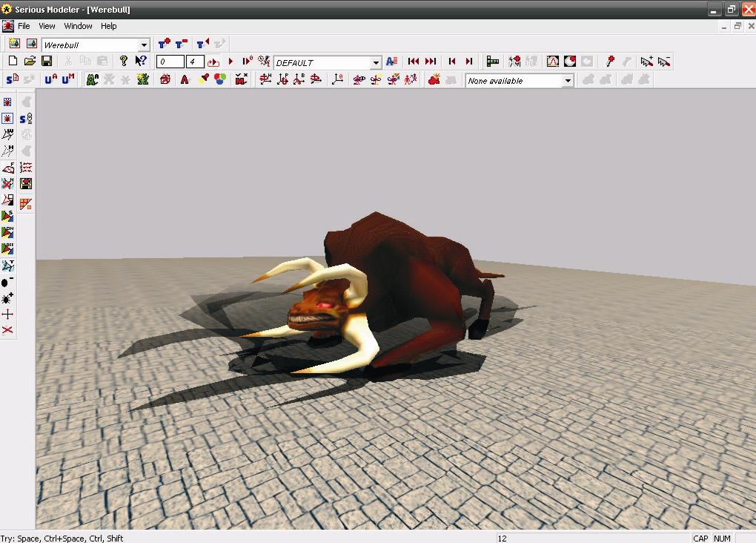756x543 pixels.
Task: Step to the next frame
Action: point(469,62)
